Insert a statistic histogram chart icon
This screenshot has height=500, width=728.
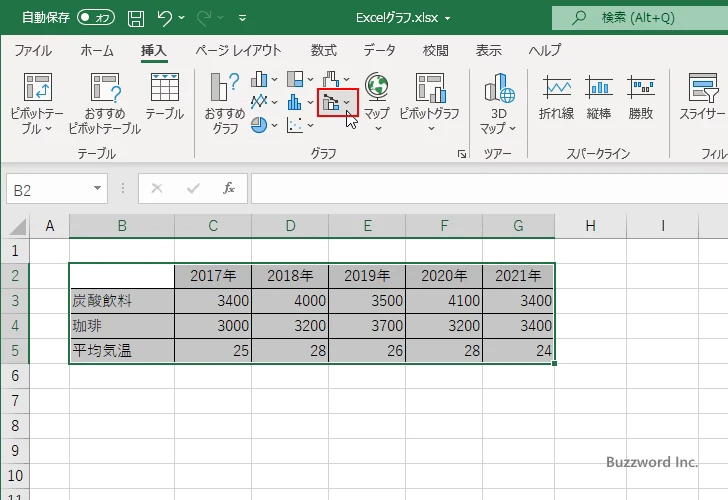pyautogui.click(x=294, y=102)
